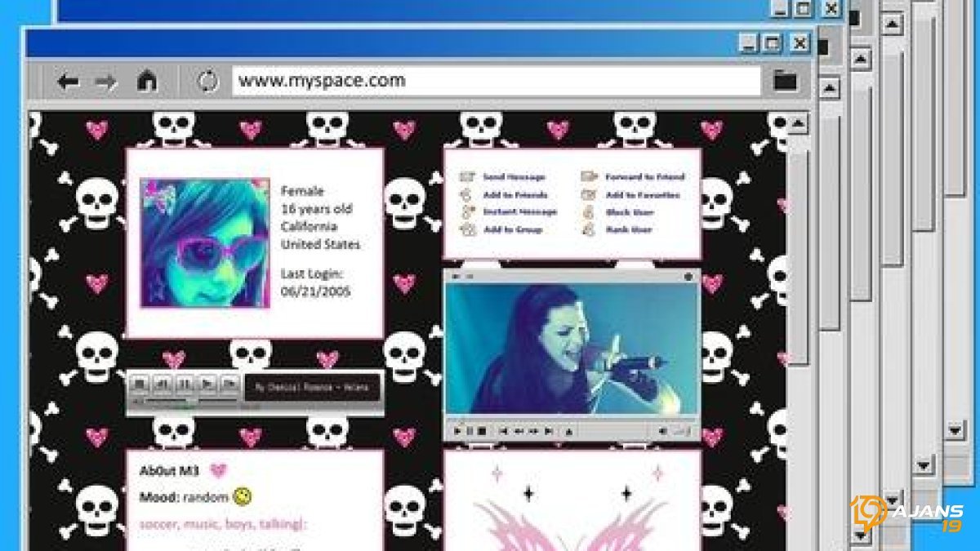
Task: Click the Forward to Friend icon
Action: pyautogui.click(x=590, y=176)
